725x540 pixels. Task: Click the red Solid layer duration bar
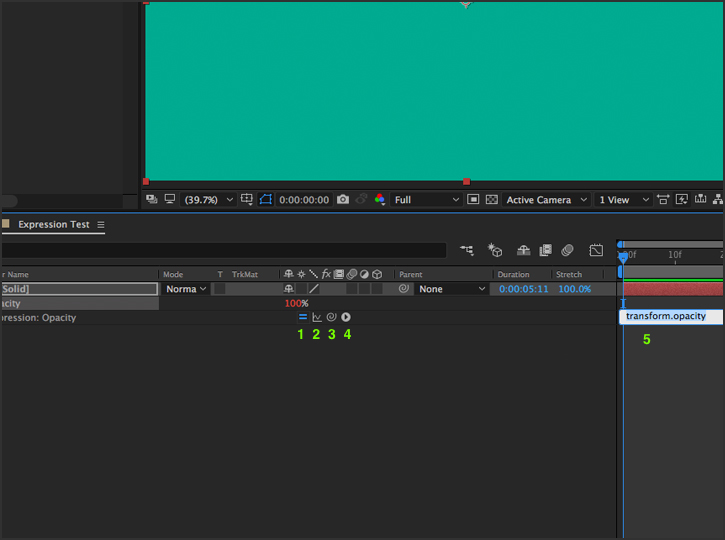[x=673, y=289]
